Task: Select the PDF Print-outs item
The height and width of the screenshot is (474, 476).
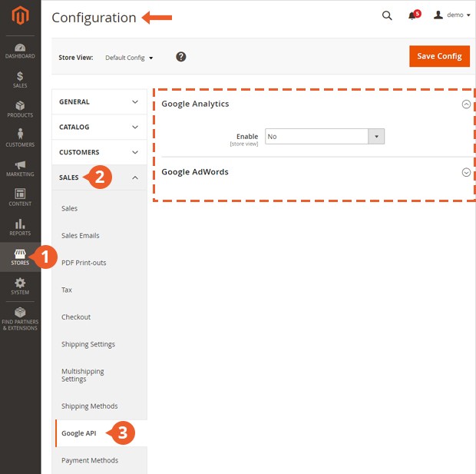Action: [84, 263]
